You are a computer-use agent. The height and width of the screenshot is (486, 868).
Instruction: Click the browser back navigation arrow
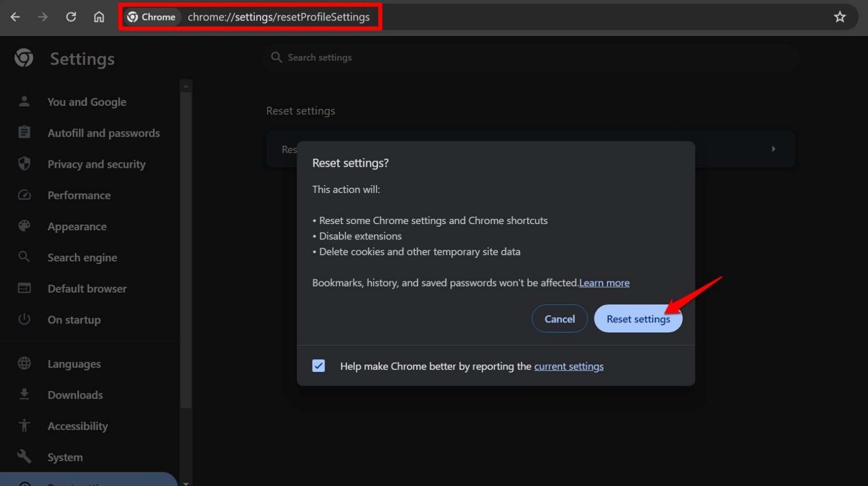pos(15,16)
